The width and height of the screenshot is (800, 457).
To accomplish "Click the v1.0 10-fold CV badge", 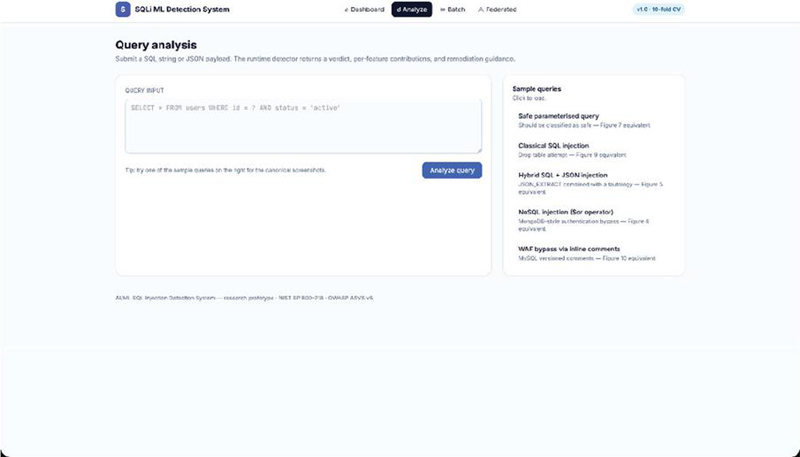I will [x=658, y=9].
